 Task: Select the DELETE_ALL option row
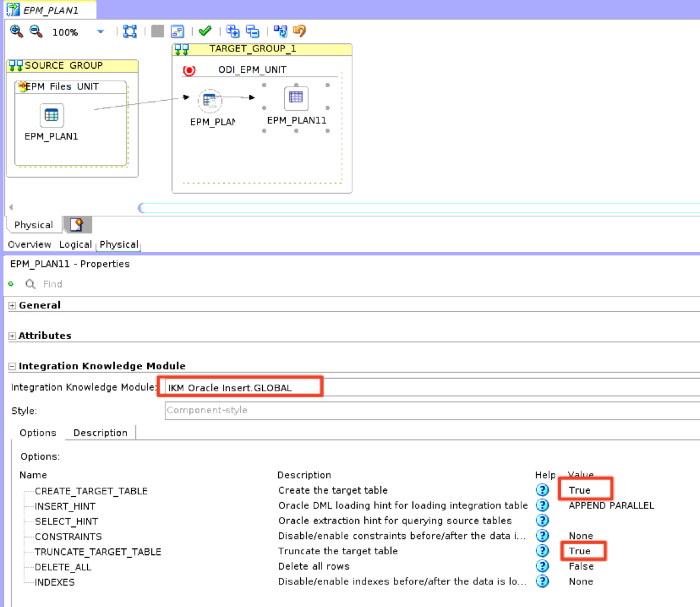click(63, 567)
